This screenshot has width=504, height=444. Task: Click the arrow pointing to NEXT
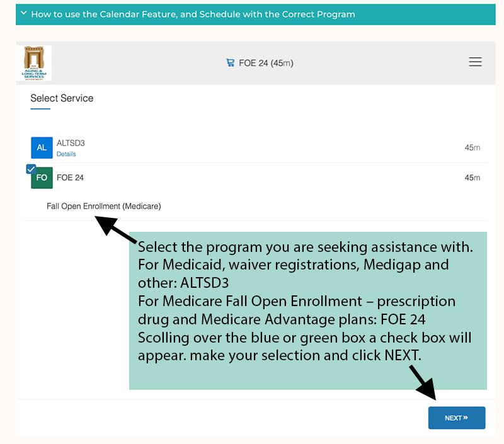pos(423,382)
